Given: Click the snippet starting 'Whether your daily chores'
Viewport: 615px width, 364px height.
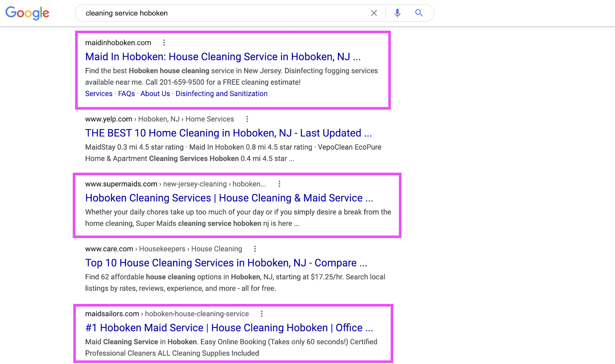Looking at the screenshot, I should coord(238,218).
